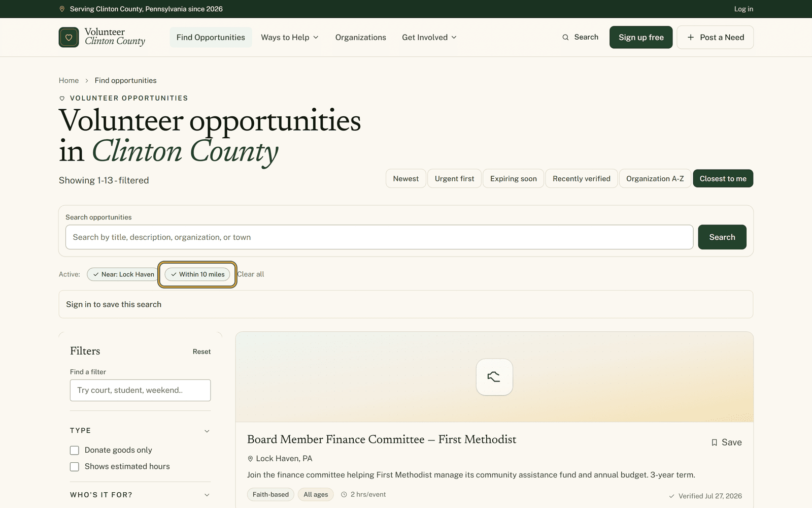The image size is (812, 508).
Task: Sort results by Expiring soon
Action: [513, 178]
